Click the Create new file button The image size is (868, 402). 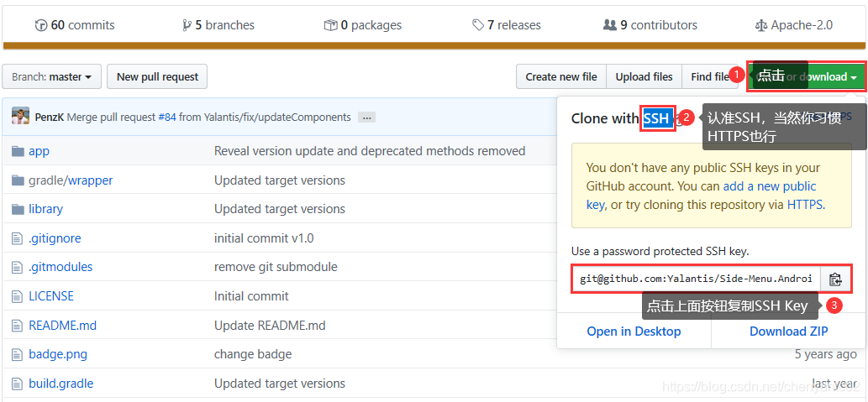560,77
